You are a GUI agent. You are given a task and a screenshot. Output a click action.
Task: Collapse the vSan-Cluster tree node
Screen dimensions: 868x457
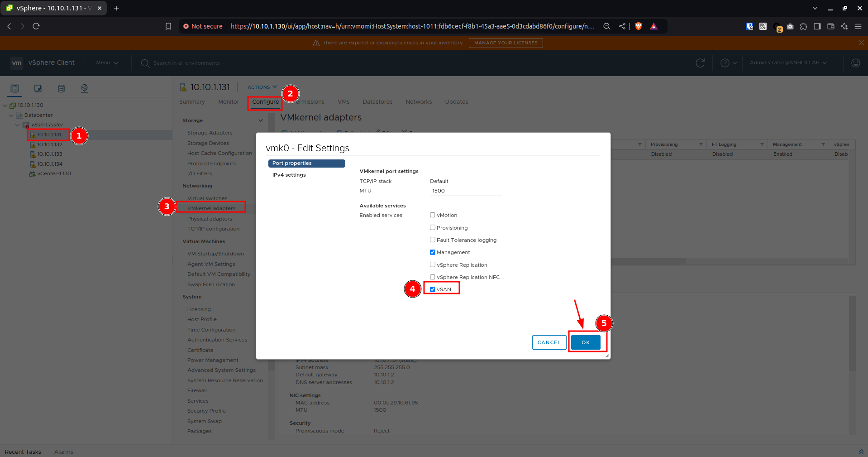pyautogui.click(x=18, y=125)
